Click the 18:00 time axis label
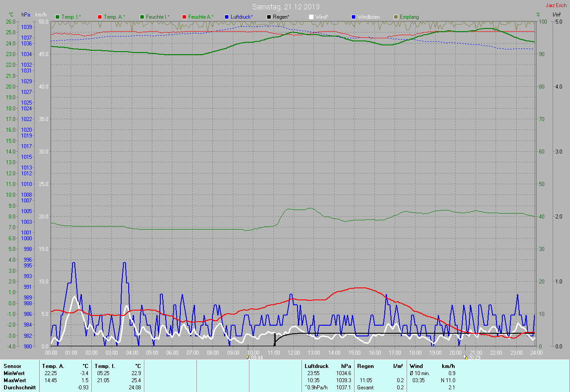 coord(415,352)
